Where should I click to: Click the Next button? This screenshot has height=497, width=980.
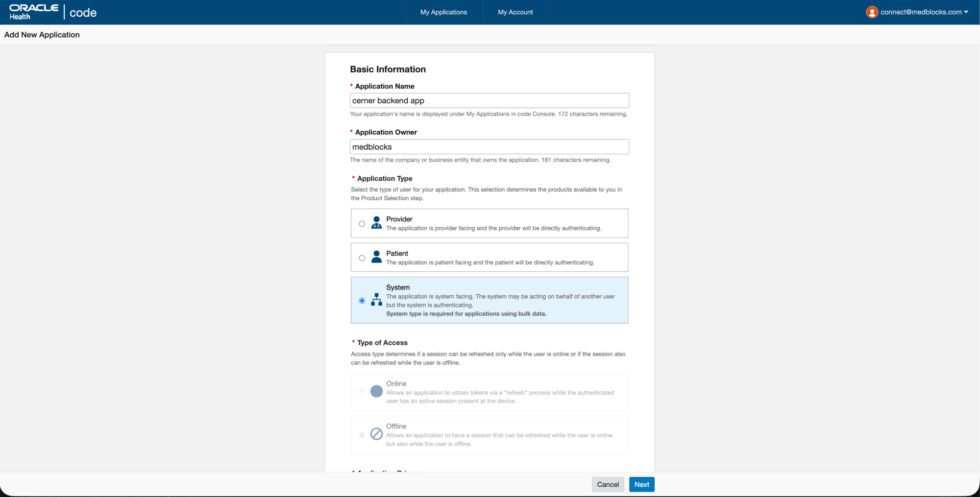tap(641, 484)
